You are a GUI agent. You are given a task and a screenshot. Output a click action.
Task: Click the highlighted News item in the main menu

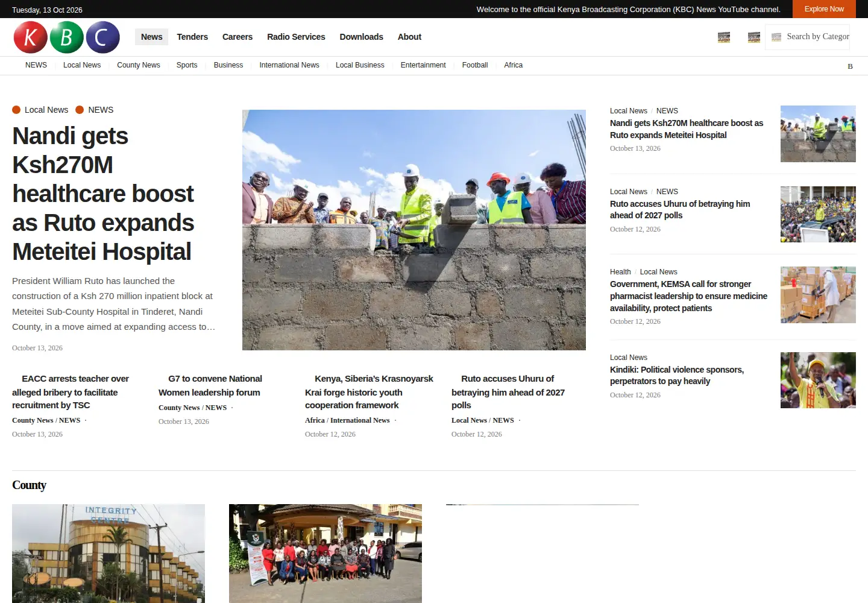pyautogui.click(x=152, y=37)
